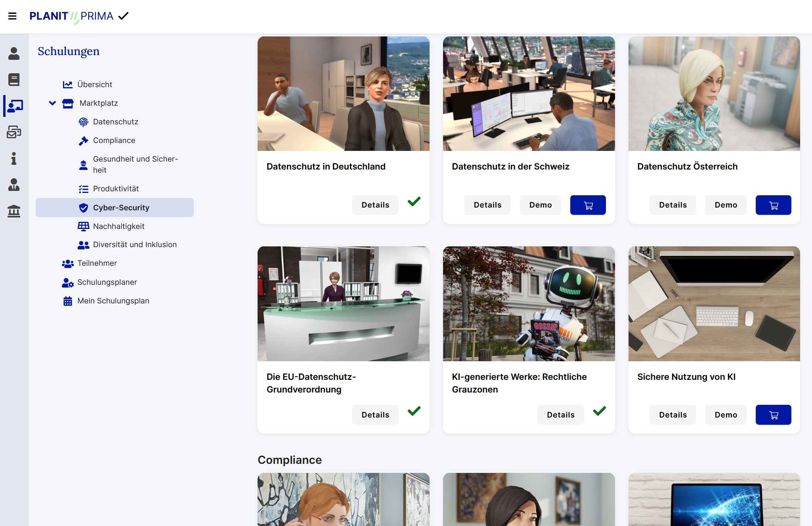
Task: Start Demo of Datenschutz in der Schweiz
Action: tap(541, 205)
